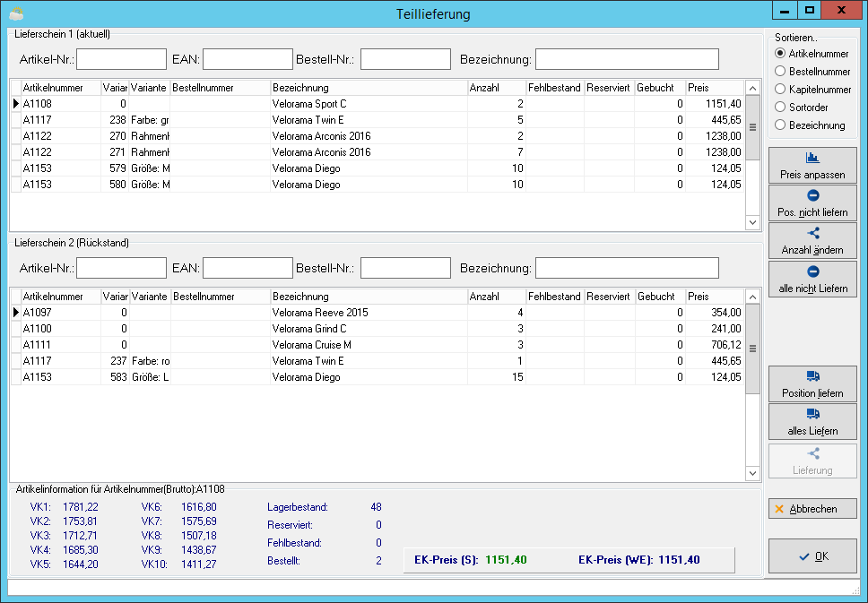This screenshot has height=603, width=868.
Task: Focus Bezeichnung field in Lieferschein 2
Action: (627, 268)
